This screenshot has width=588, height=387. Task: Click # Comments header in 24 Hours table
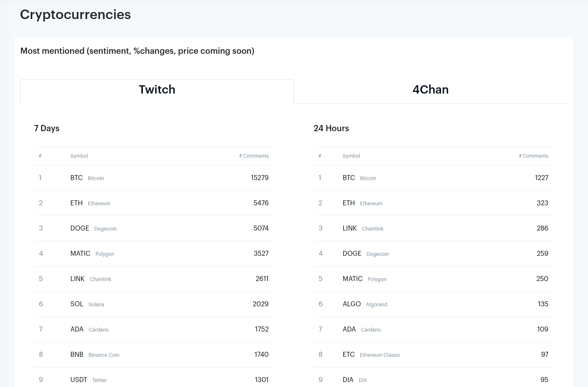coord(534,156)
